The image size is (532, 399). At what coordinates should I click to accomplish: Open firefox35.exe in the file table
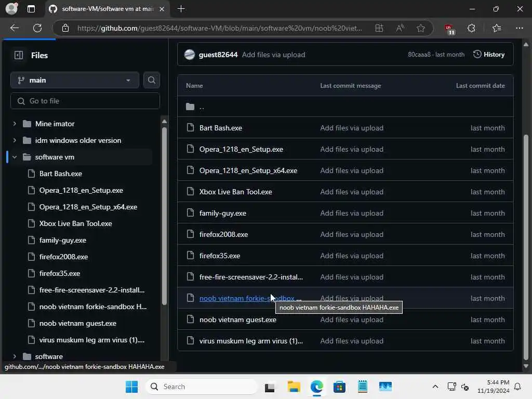[x=220, y=256]
